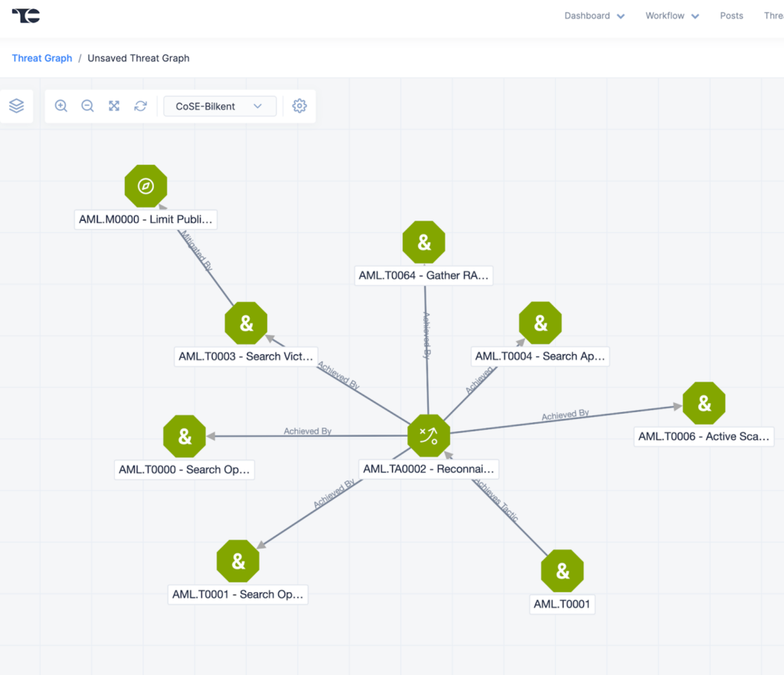784x675 pixels.
Task: Click the AML.T0004 Search Application node
Action: pyautogui.click(x=541, y=323)
